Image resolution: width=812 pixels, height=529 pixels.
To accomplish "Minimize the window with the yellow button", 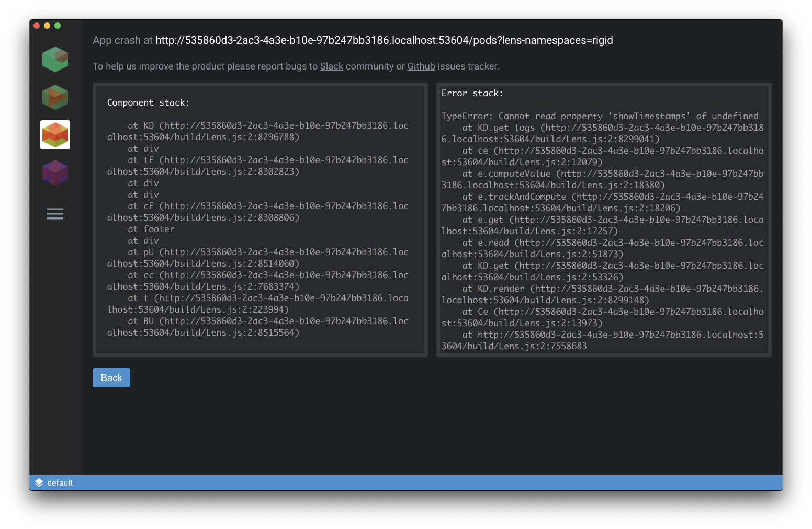I will 47,26.
